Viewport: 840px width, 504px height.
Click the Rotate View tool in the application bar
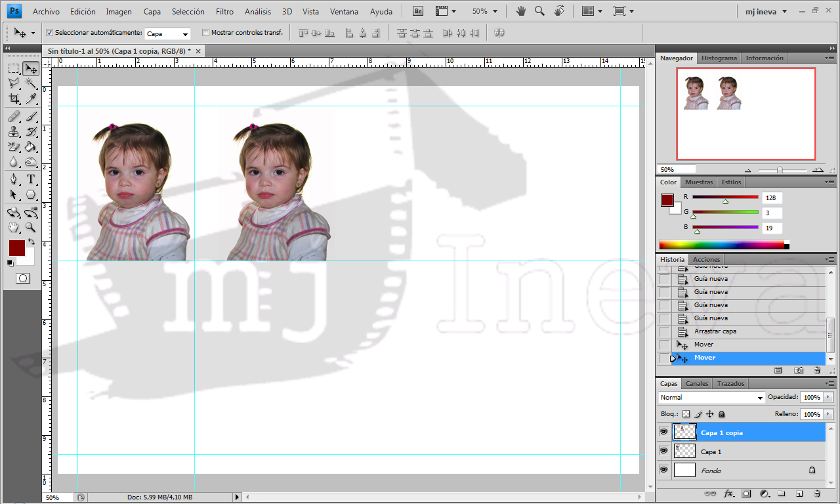[x=559, y=11]
